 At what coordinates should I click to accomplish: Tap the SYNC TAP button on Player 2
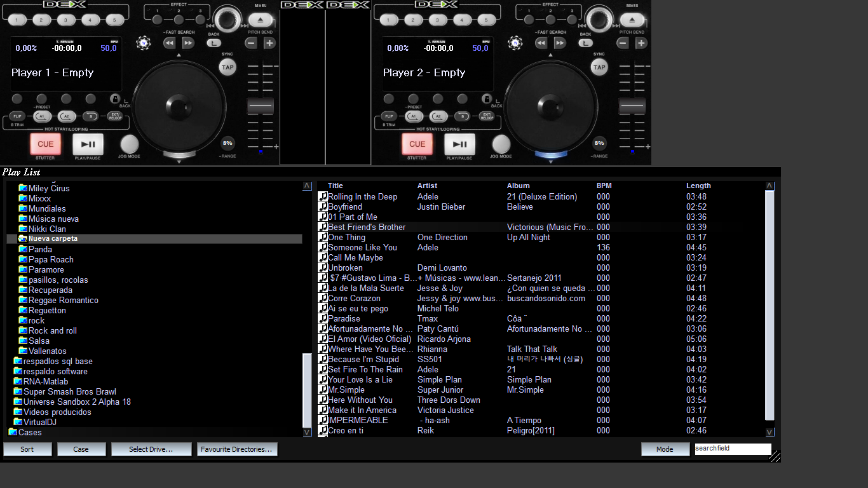[x=599, y=67]
